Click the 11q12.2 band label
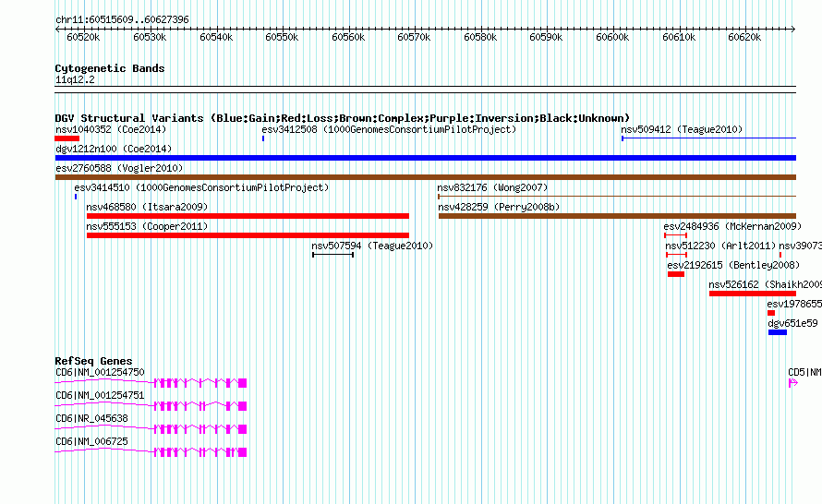 pos(75,79)
